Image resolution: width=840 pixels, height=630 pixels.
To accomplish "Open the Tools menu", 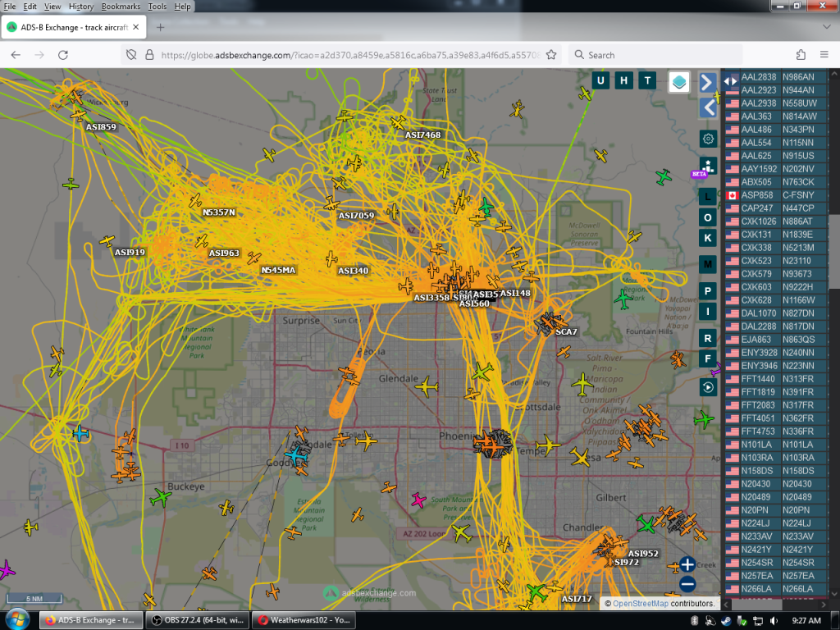I will (157, 7).
